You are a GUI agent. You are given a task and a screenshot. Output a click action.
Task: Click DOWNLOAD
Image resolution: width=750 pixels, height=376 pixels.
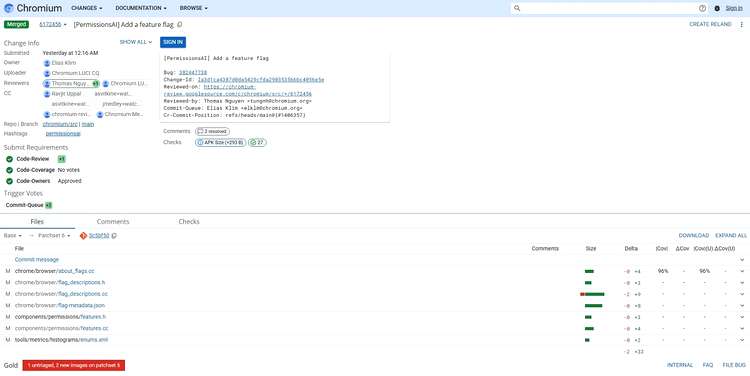694,236
